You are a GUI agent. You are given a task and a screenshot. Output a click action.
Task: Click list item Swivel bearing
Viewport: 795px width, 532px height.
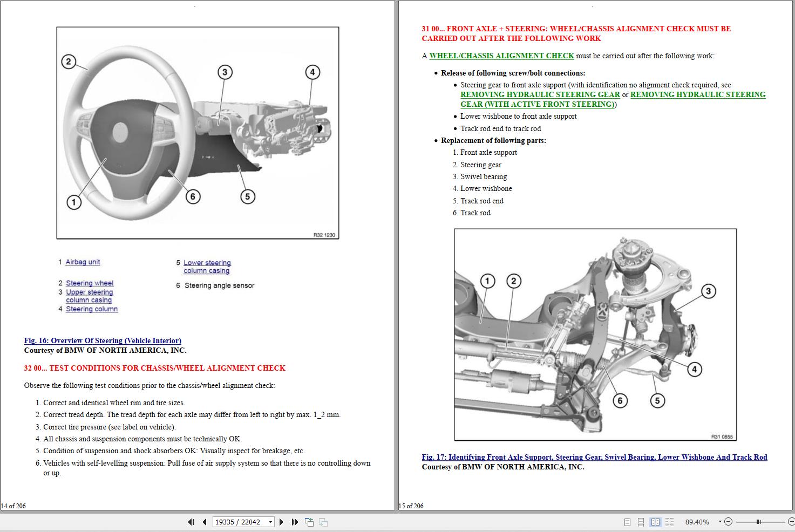[x=484, y=176]
